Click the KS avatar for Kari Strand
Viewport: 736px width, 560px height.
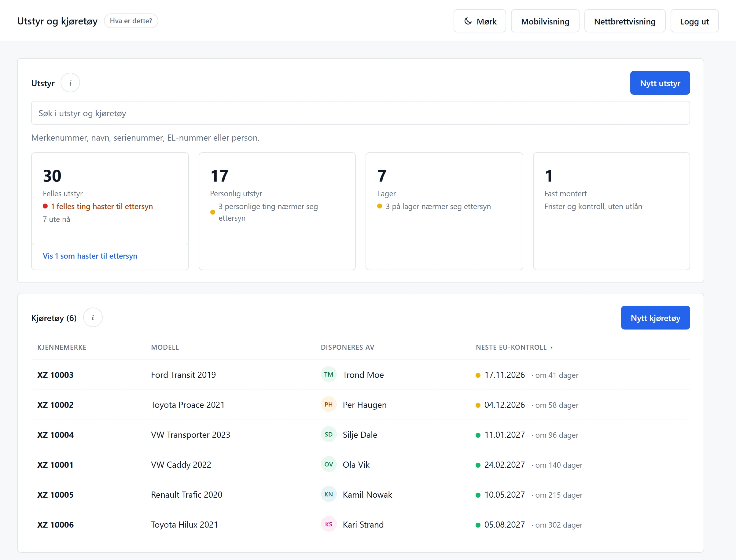tap(329, 525)
